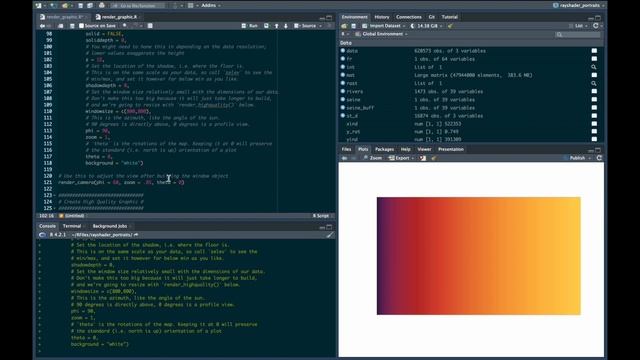Expand the rivers object in the environment list
The height and width of the screenshot is (360, 640).
pos(343,91)
